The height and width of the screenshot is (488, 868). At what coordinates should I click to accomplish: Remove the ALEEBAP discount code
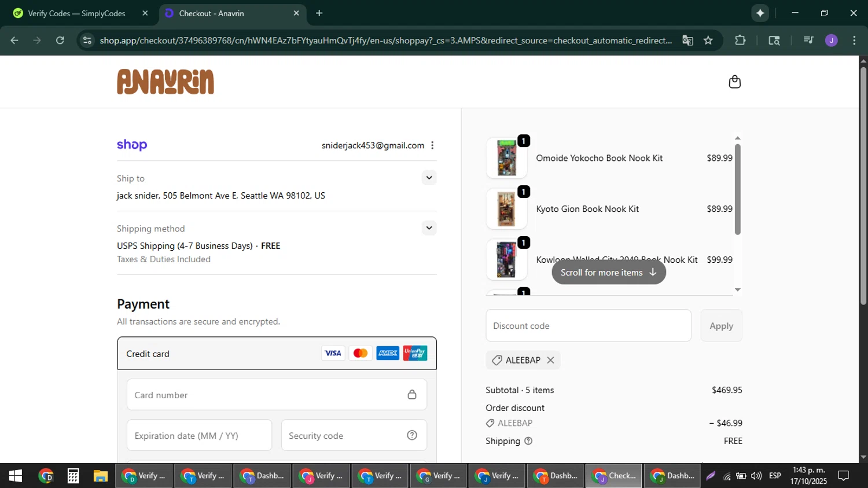coord(550,360)
